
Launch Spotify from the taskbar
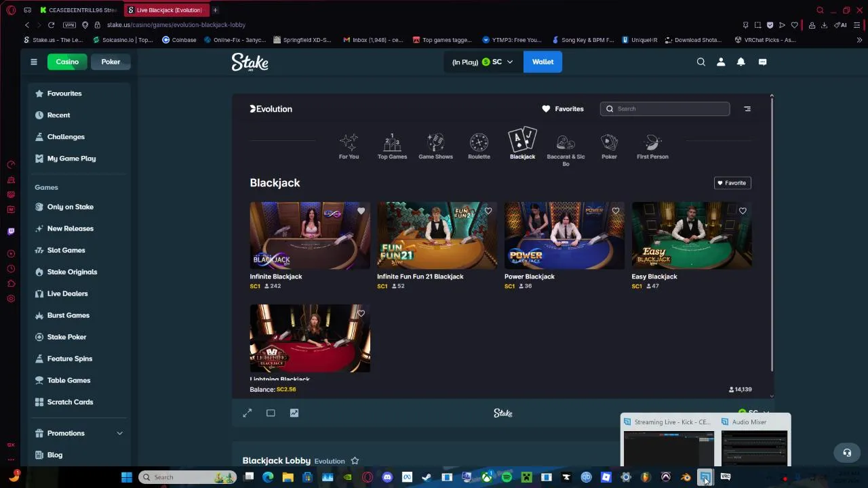[507, 477]
